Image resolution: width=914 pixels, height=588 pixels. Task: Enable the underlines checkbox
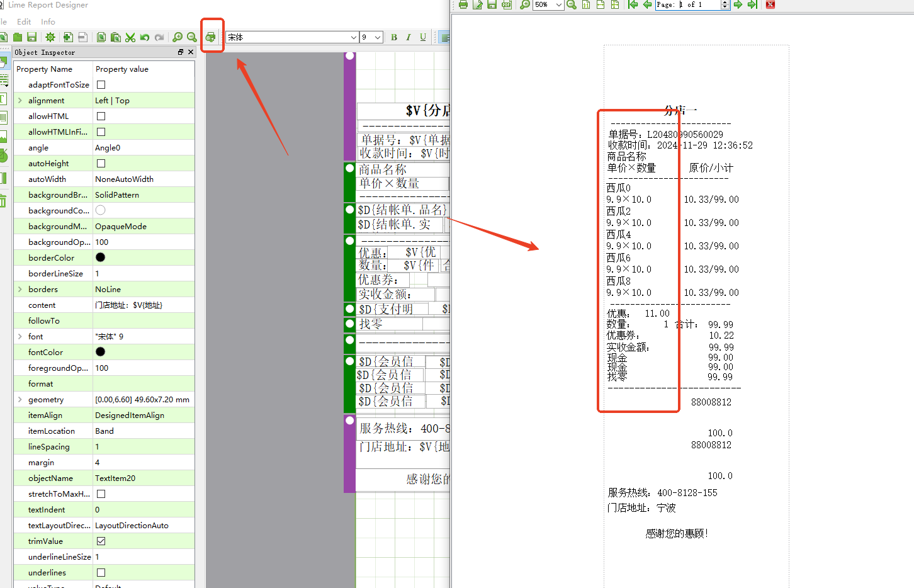[101, 572]
